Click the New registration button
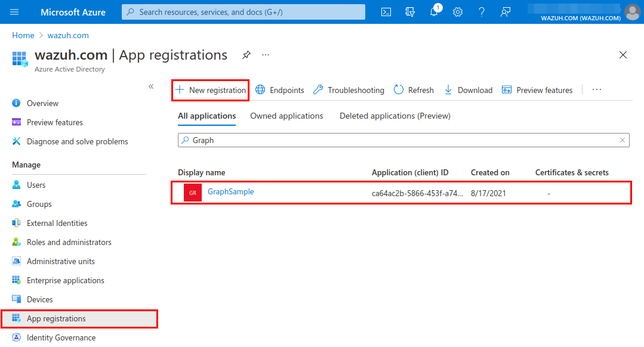 point(210,90)
